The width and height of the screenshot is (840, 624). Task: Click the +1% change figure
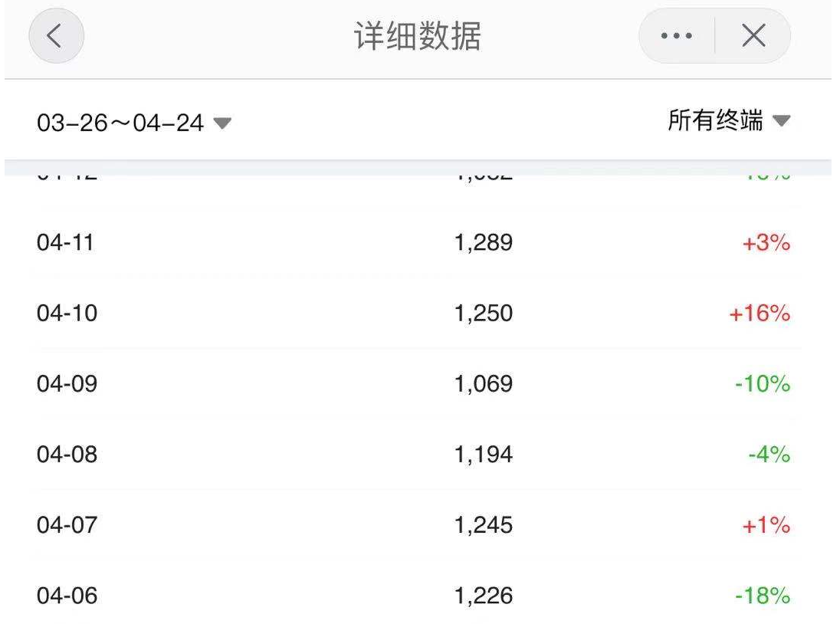[x=766, y=525]
